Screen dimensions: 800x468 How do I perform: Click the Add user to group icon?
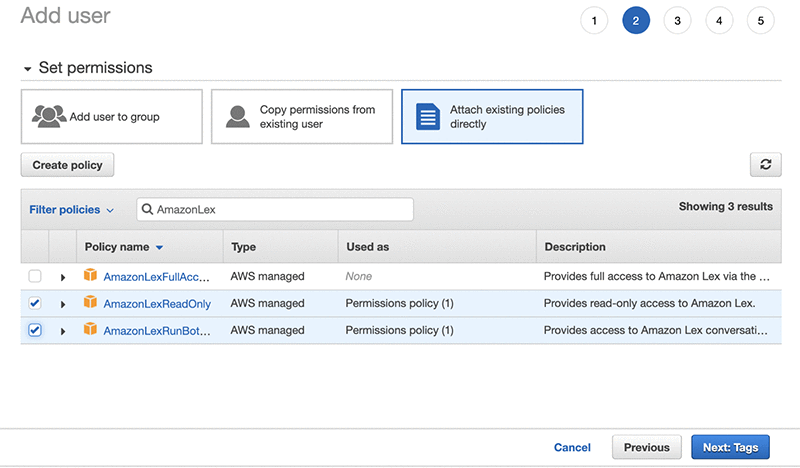point(49,116)
